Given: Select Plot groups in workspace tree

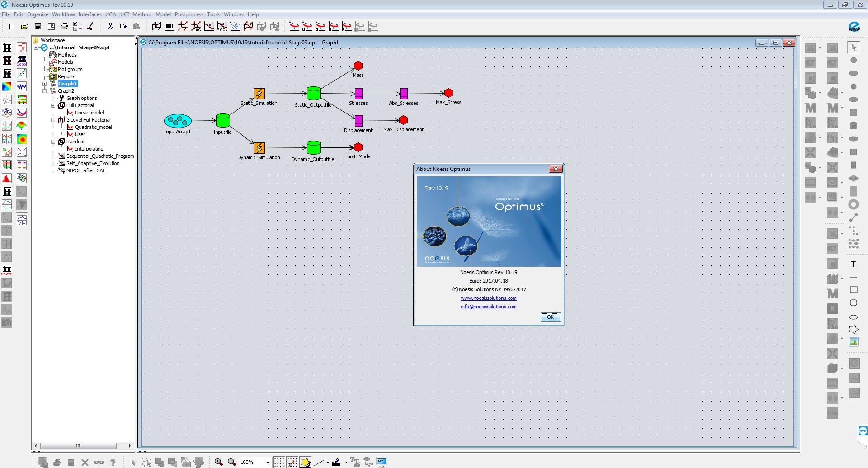Looking at the screenshot, I should point(70,69).
